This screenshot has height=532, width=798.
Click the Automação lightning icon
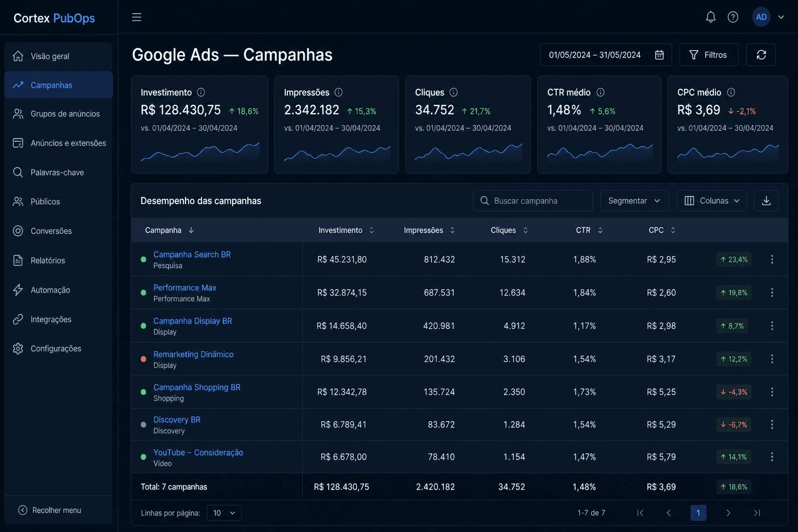coord(18,290)
